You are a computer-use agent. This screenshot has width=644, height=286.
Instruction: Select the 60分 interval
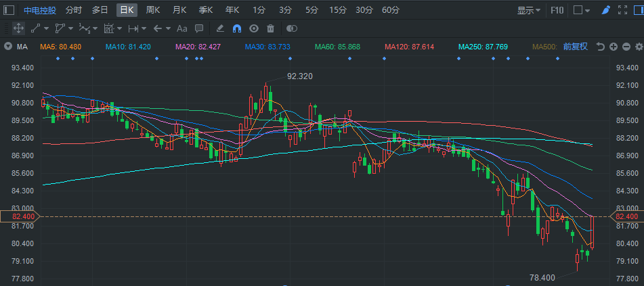390,10
